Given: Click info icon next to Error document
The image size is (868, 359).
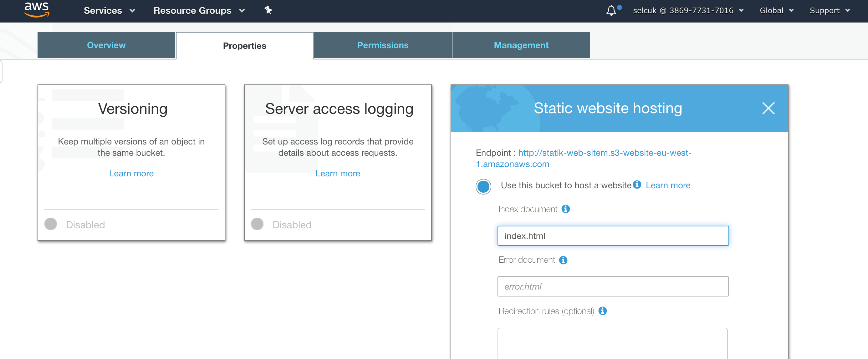Looking at the screenshot, I should click(x=563, y=260).
